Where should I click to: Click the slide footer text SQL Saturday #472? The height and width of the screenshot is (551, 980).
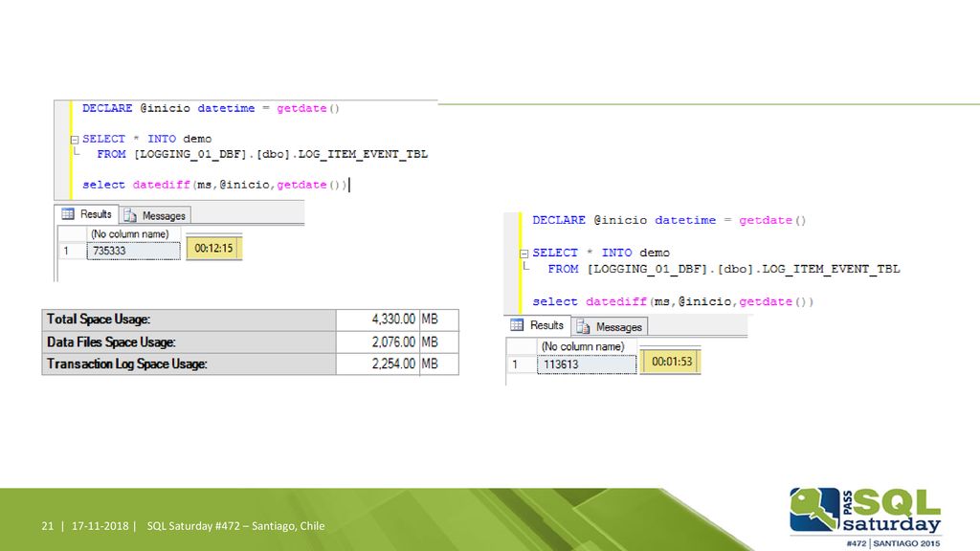235,526
